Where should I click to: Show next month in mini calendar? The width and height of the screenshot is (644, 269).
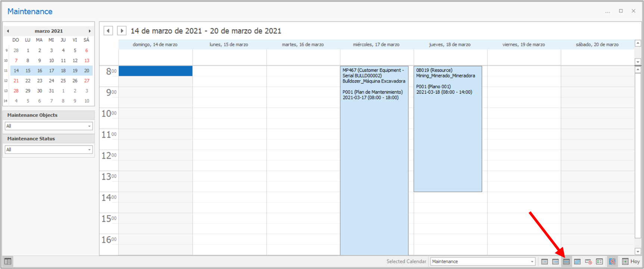tap(90, 31)
